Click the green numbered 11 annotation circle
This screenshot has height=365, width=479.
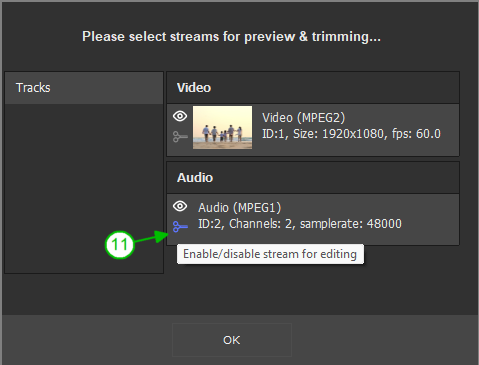(120, 245)
